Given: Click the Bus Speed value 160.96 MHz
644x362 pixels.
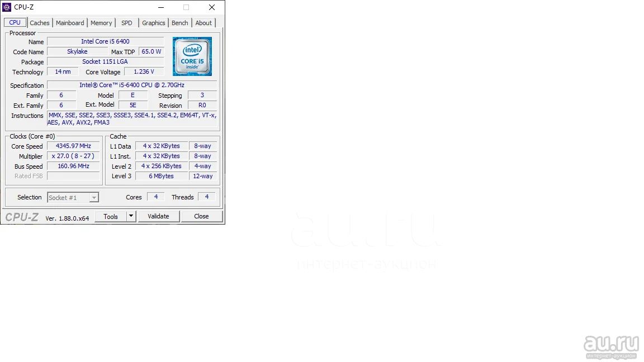Looking at the screenshot, I should click(73, 166).
